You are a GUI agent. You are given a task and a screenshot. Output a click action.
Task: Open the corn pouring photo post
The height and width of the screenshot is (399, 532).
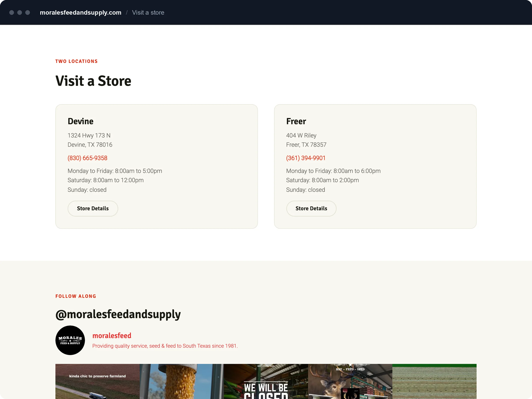pyautogui.click(x=182, y=381)
